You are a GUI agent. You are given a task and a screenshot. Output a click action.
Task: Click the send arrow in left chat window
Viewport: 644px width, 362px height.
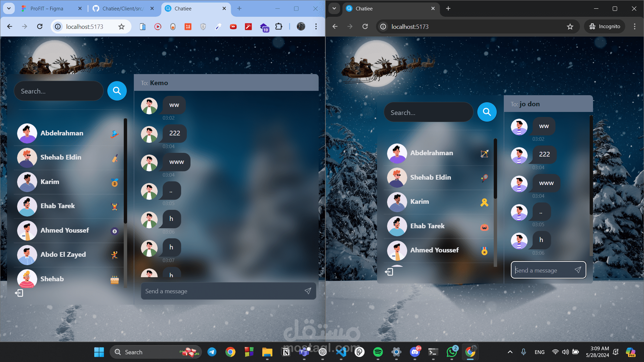pos(308,291)
